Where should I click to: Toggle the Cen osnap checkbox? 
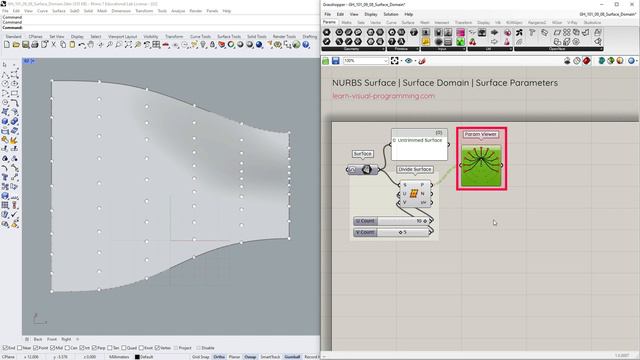pyautogui.click(x=67, y=348)
